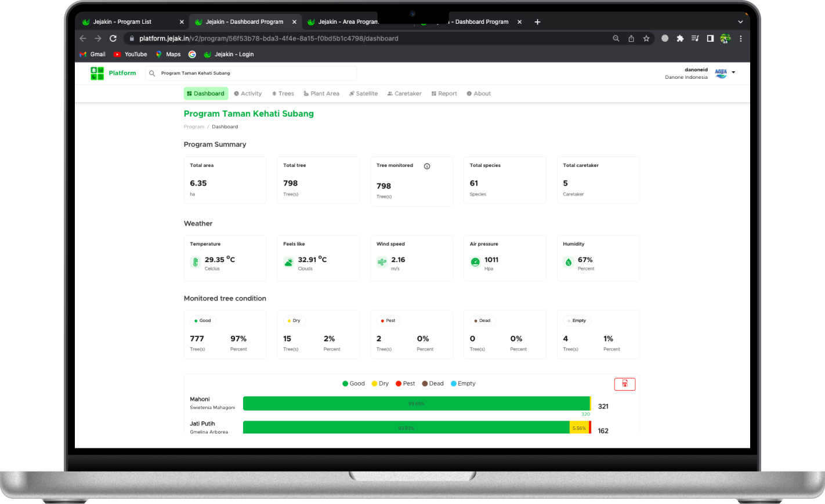Screen dimensions: 825x504
Task: Toggle the Pest series in chart legend
Action: click(405, 383)
